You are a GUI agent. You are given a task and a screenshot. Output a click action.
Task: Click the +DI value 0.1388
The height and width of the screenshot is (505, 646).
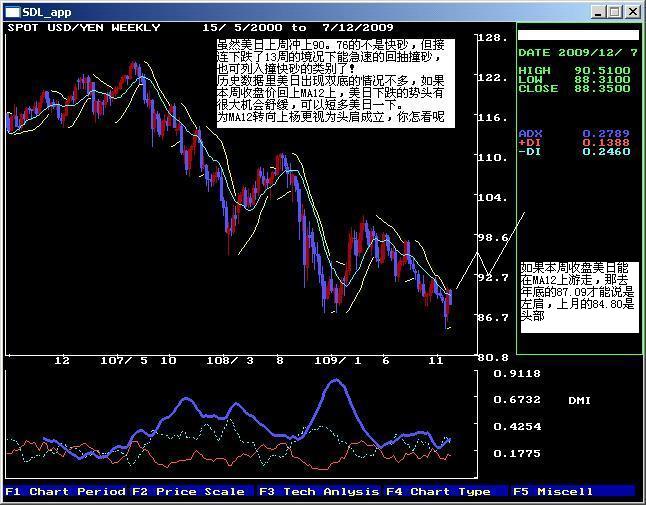606,143
